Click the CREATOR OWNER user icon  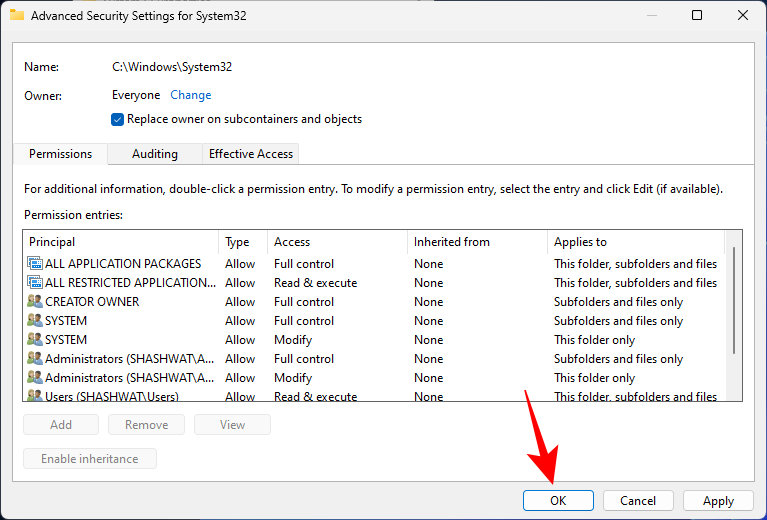[x=35, y=302]
